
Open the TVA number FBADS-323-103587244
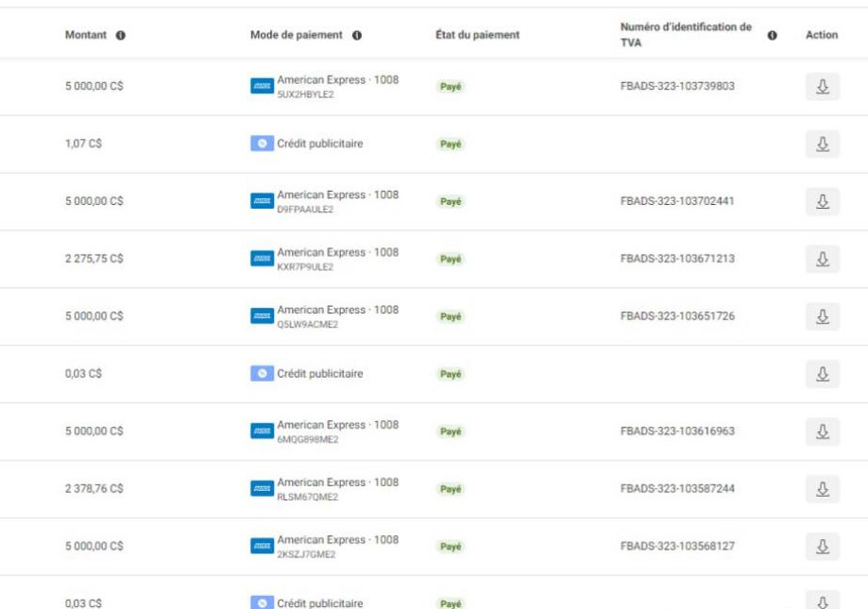tap(677, 489)
